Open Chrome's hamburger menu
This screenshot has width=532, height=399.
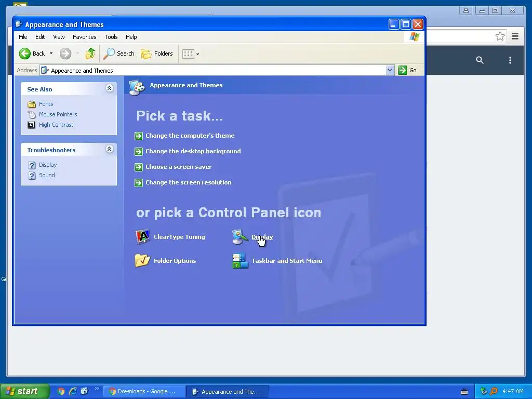tap(515, 36)
